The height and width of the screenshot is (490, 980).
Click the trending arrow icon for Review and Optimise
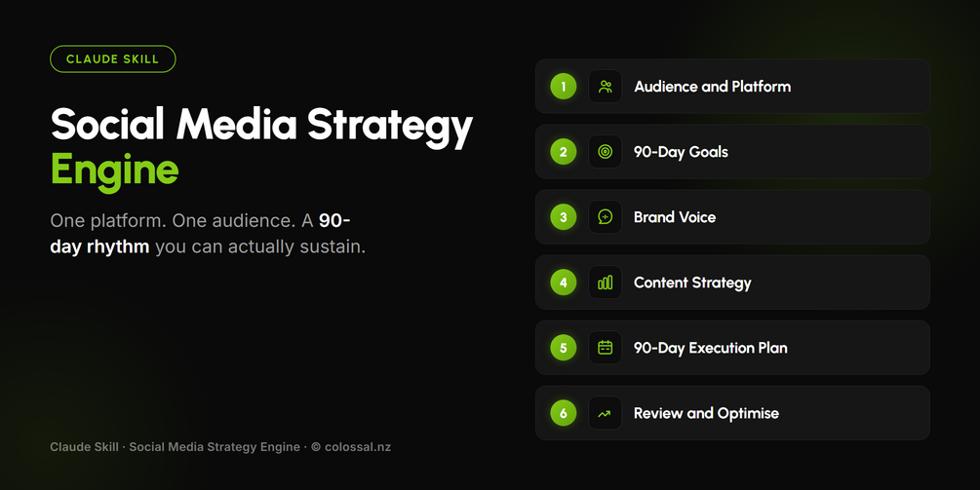coord(605,413)
